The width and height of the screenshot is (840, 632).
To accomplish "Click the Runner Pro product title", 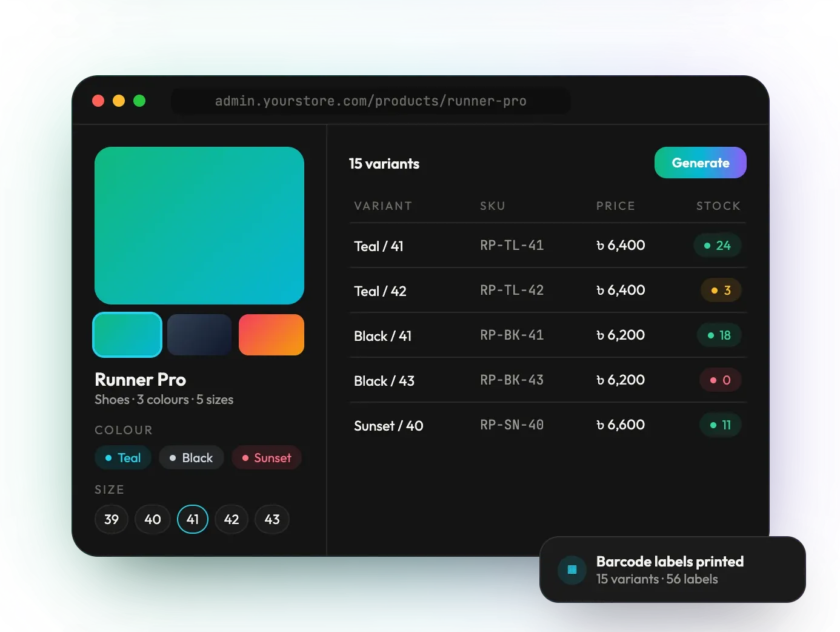I will 141,380.
